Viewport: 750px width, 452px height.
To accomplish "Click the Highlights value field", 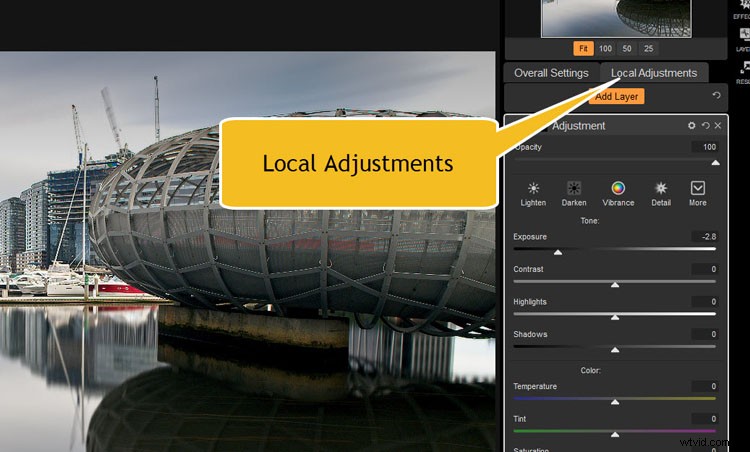I will (x=705, y=301).
